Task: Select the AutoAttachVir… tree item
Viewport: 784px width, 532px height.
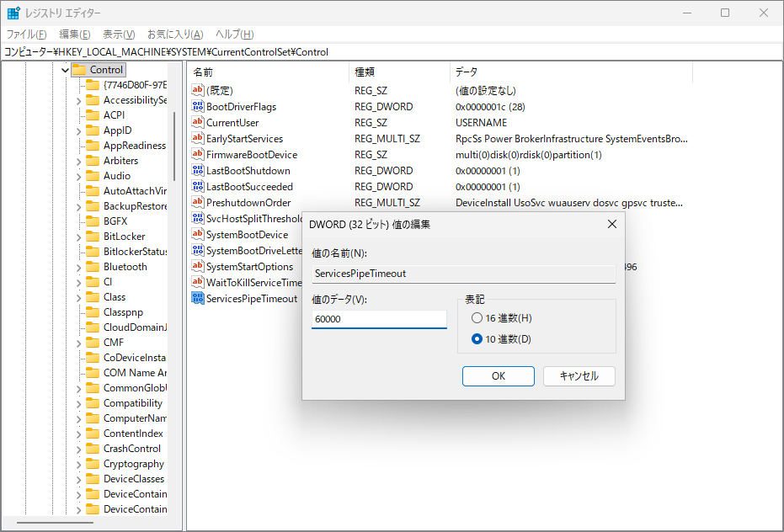Action: point(135,191)
